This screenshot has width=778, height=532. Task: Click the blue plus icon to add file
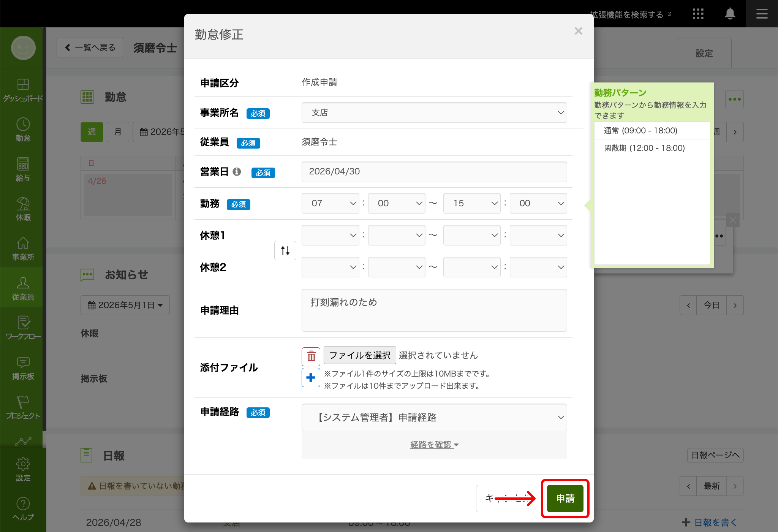(311, 378)
